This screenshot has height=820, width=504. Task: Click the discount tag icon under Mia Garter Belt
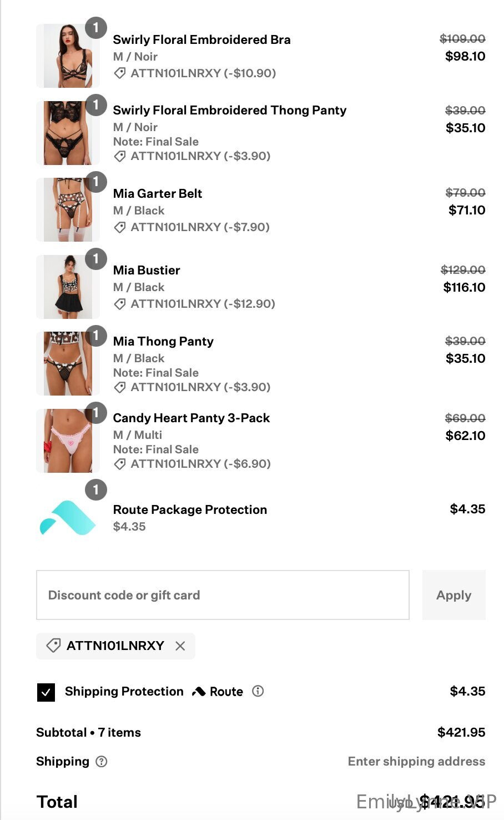coord(120,227)
